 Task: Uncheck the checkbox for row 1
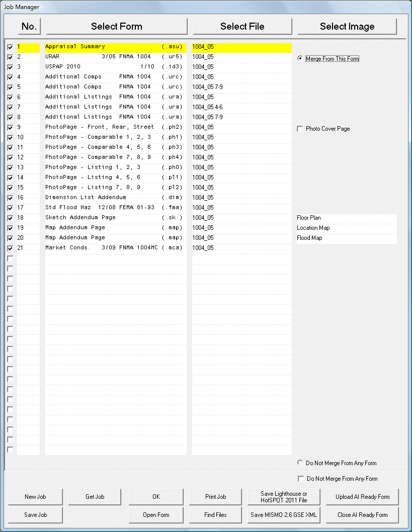point(10,47)
